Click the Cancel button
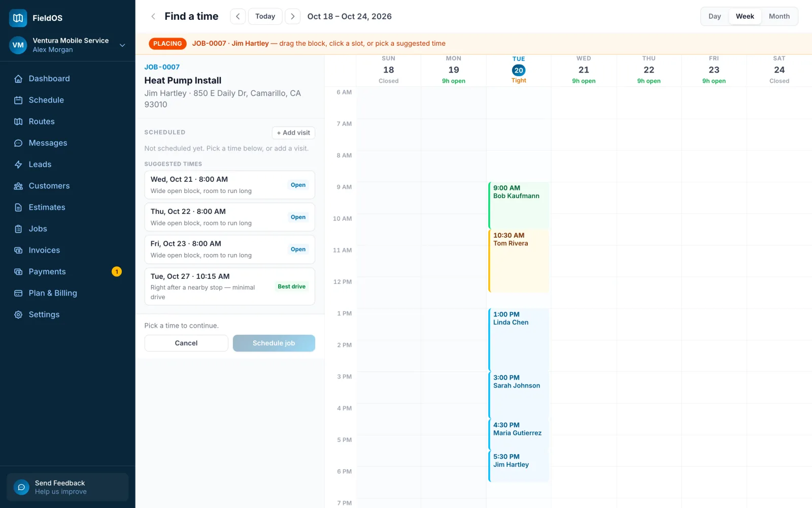Image resolution: width=812 pixels, height=508 pixels. click(186, 343)
